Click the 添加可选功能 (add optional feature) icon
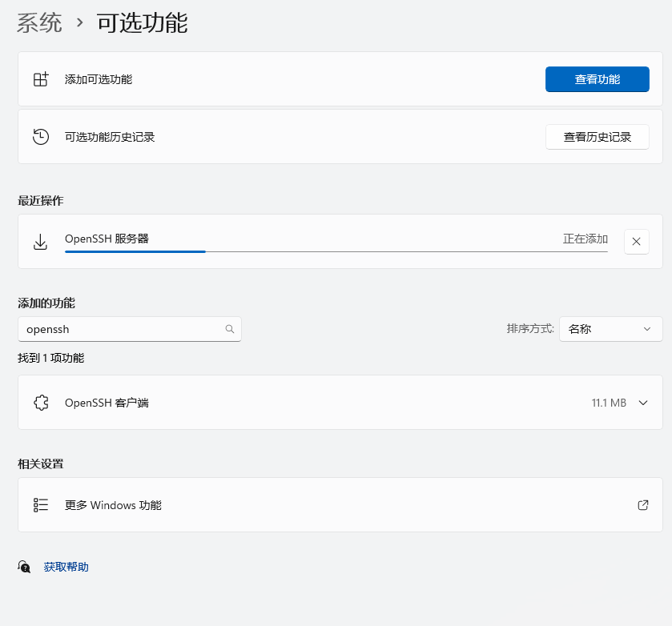672x626 pixels. coord(40,78)
